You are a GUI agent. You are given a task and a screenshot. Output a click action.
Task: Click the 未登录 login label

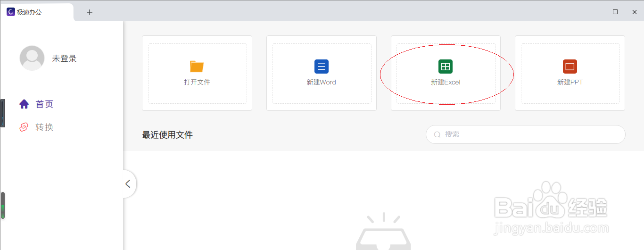point(64,58)
